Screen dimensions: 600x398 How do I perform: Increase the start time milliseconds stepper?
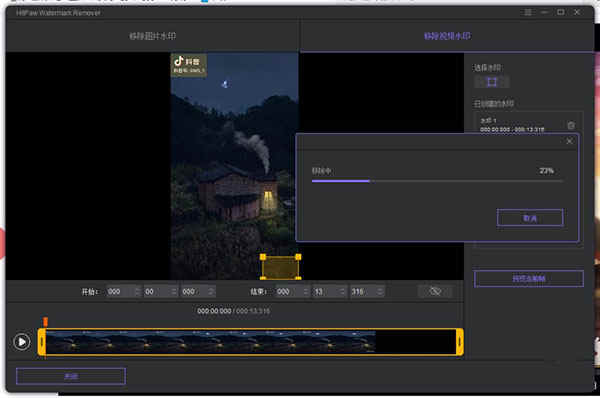pos(211,289)
